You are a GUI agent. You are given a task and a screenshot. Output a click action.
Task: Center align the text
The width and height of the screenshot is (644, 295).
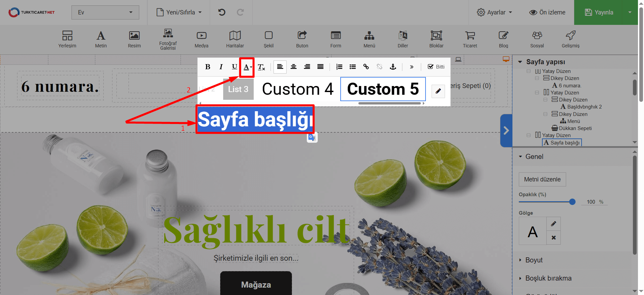point(294,67)
